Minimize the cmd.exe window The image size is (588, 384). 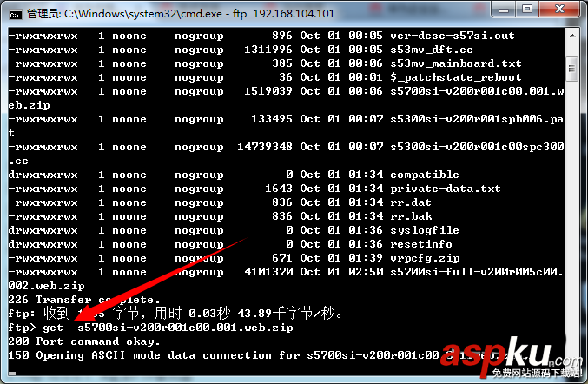pyautogui.click(x=503, y=10)
